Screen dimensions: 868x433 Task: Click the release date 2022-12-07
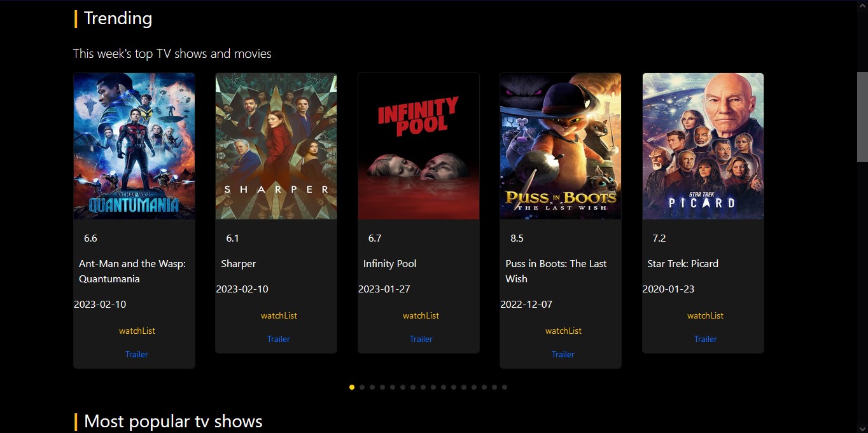pyautogui.click(x=526, y=304)
